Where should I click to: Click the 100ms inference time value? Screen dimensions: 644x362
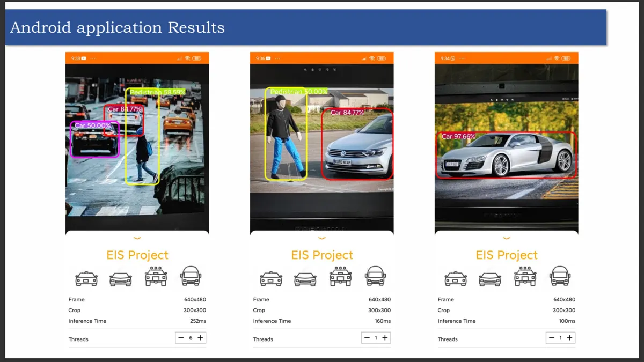(x=567, y=321)
